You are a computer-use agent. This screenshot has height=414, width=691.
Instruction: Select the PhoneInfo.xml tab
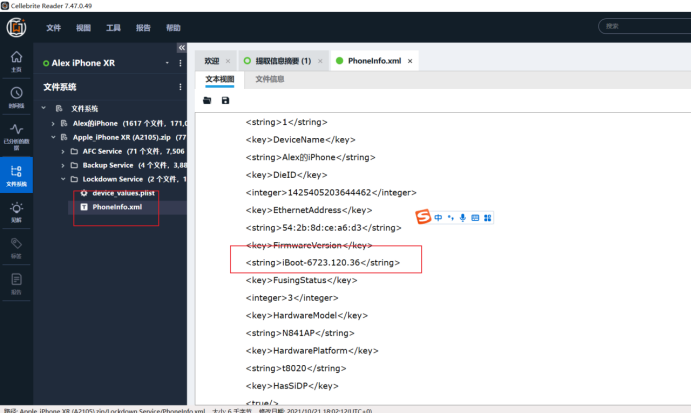[374, 61]
